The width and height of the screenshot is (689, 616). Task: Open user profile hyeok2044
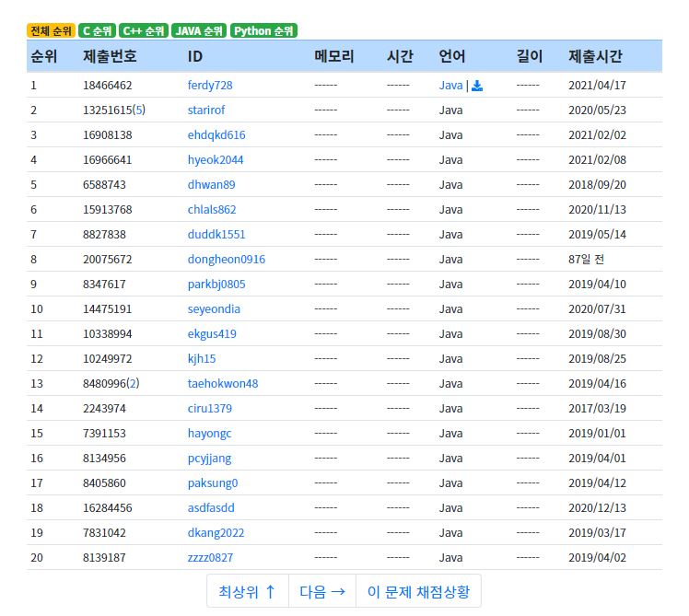point(216,160)
